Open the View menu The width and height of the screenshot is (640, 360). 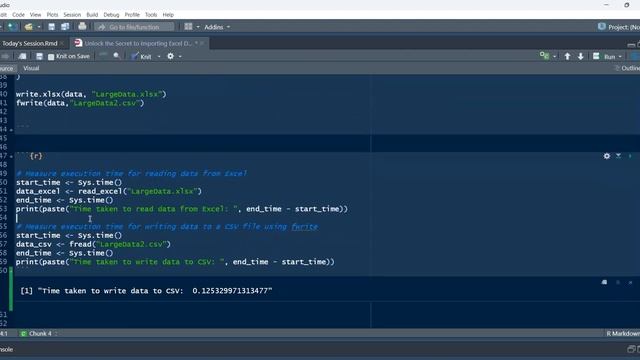(36, 15)
